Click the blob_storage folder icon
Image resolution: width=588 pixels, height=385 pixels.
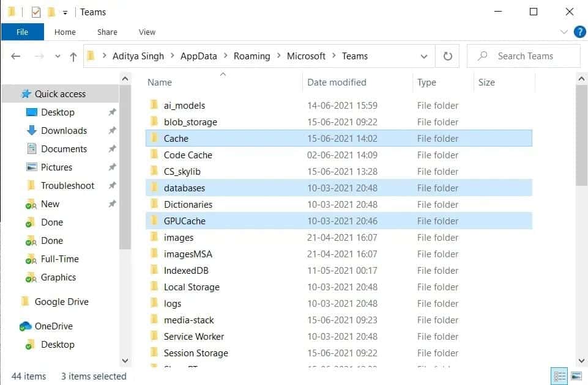pyautogui.click(x=154, y=121)
